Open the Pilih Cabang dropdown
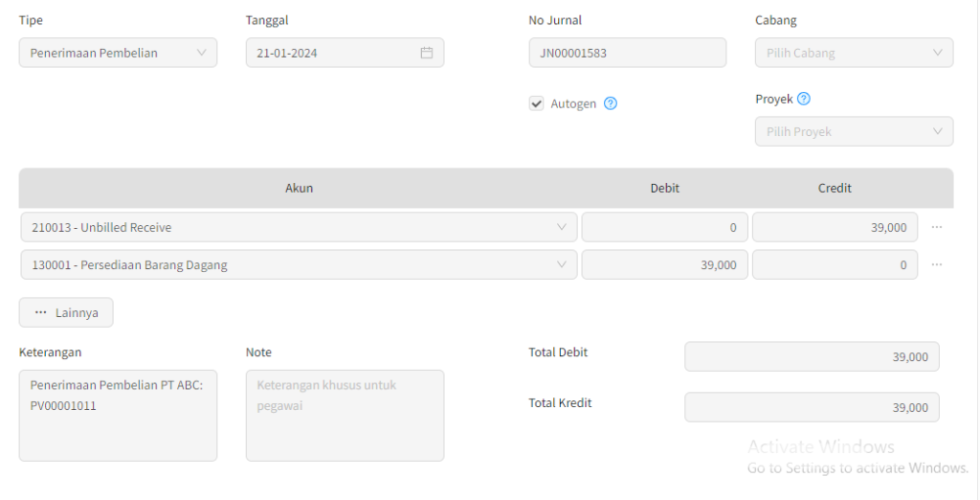This screenshot has height=500, width=980. [x=854, y=53]
